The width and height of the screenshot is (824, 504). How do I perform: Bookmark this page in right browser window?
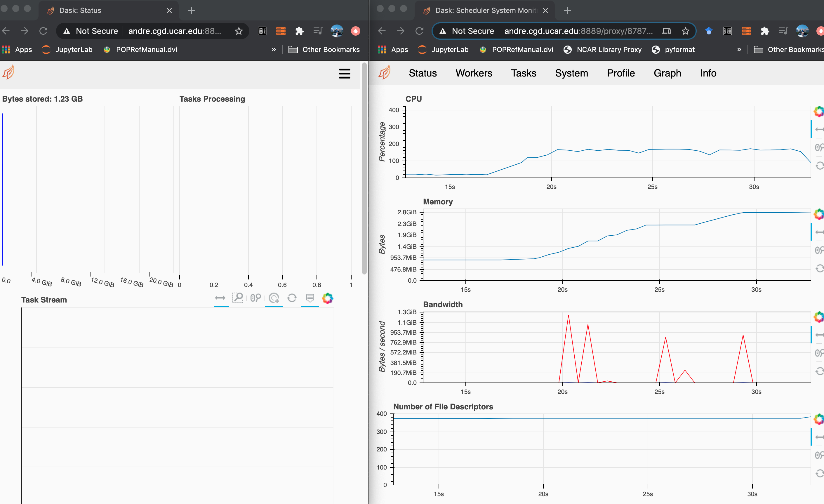point(686,31)
